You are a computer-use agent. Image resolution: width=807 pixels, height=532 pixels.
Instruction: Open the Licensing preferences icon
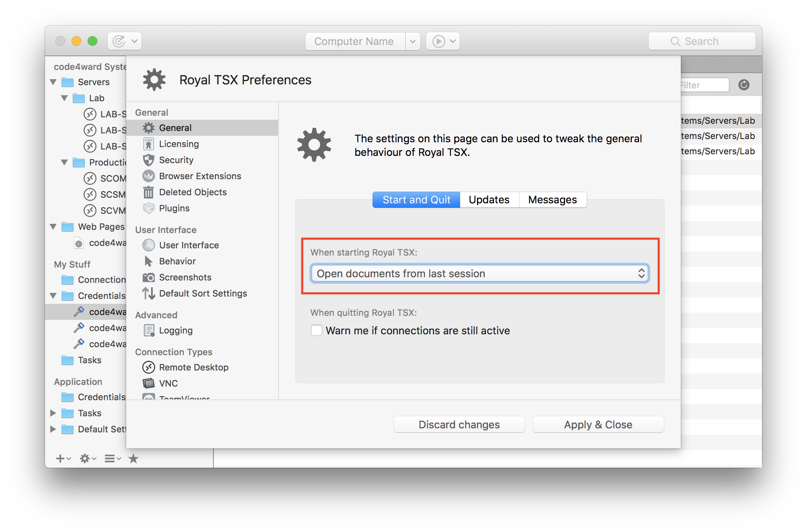coord(149,144)
